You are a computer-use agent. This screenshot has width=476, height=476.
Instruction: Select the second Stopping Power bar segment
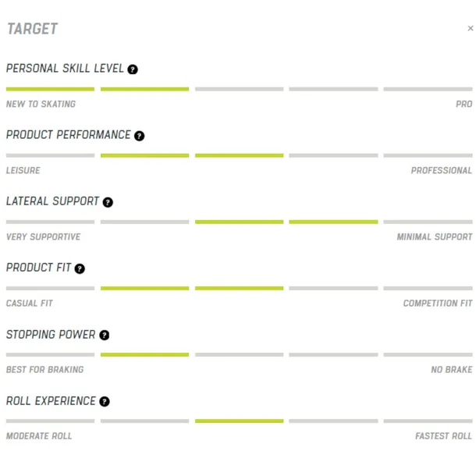point(144,354)
